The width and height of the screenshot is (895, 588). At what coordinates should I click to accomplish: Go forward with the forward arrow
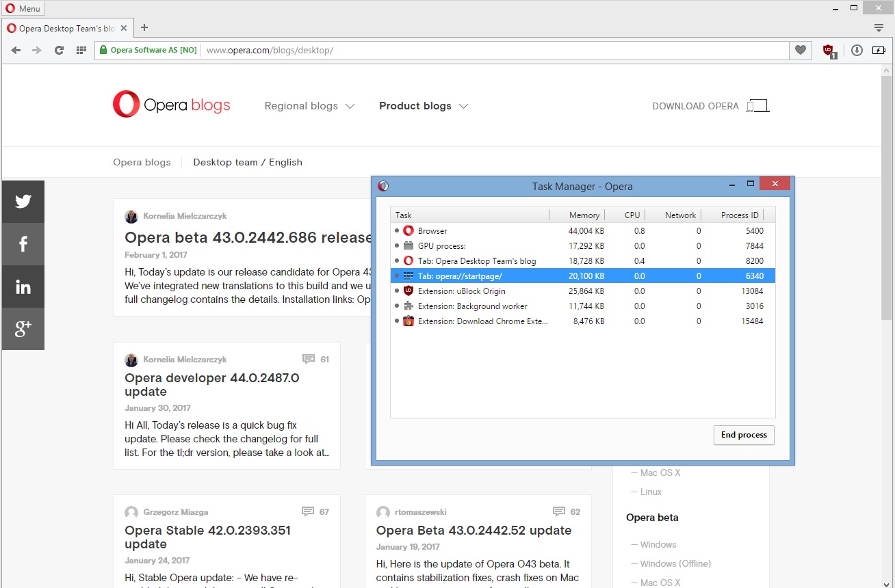coord(37,50)
